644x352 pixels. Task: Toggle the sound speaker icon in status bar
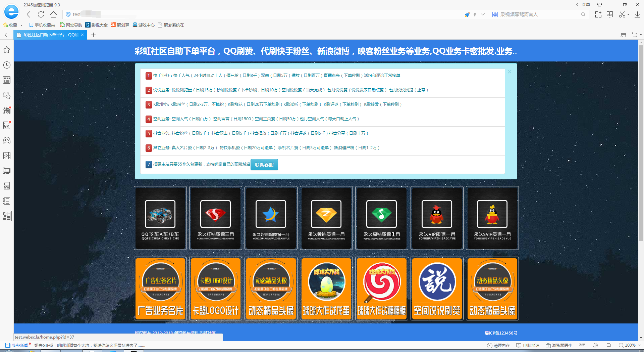point(595,345)
